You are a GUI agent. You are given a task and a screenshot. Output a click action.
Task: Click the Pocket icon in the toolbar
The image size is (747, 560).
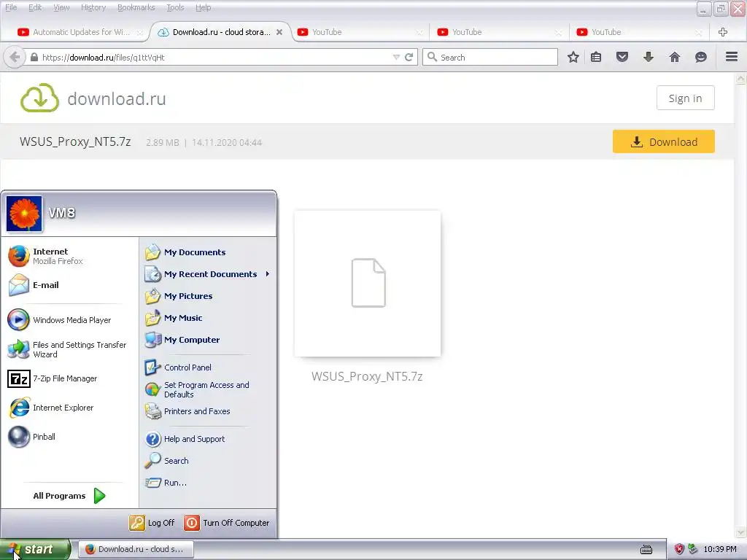[622, 57]
